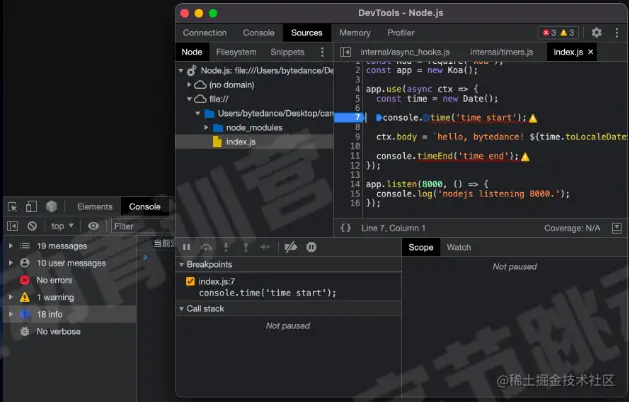Switch to the Watch tab
This screenshot has height=402, width=629.
[459, 247]
